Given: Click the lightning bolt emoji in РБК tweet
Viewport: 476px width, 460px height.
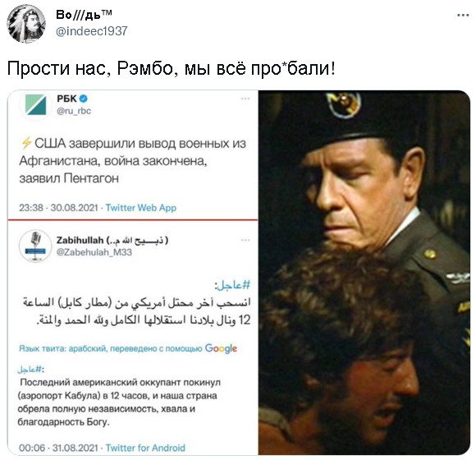Looking at the screenshot, I should coord(27,143).
